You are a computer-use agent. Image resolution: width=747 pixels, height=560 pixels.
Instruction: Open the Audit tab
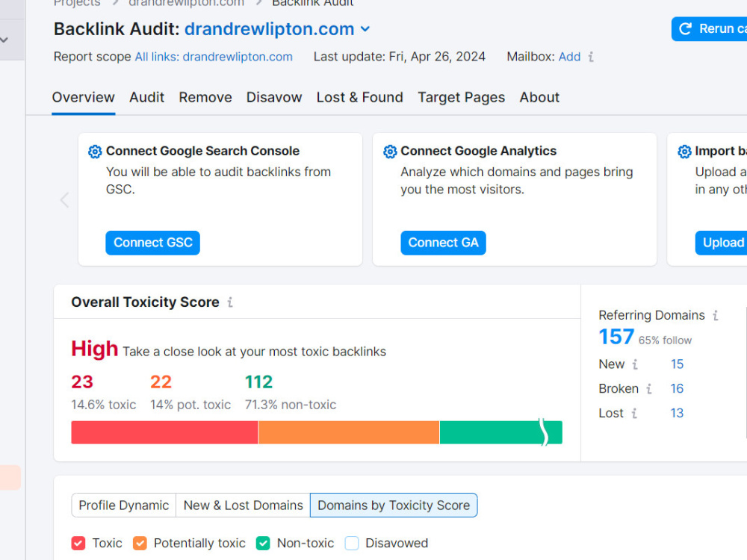click(x=146, y=97)
